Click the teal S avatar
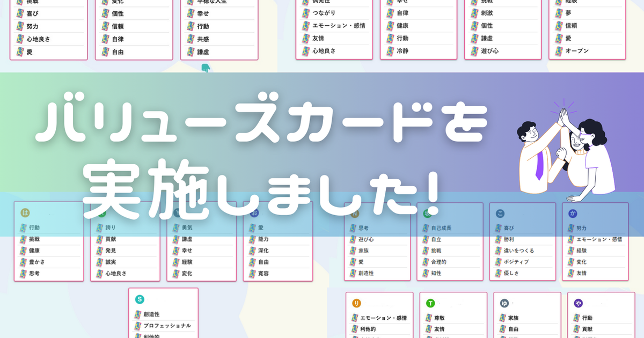644x338 pixels. 140,299
